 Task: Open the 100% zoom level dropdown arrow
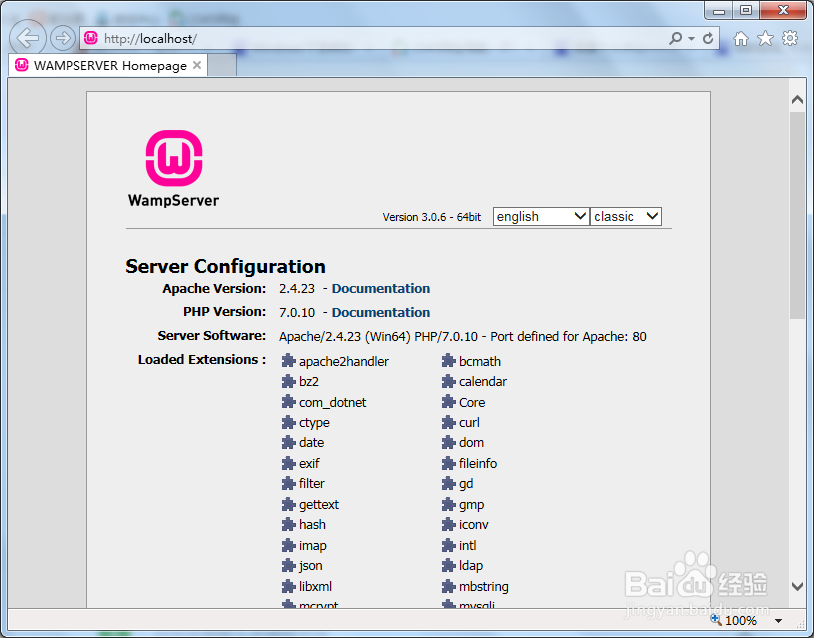[x=778, y=621]
